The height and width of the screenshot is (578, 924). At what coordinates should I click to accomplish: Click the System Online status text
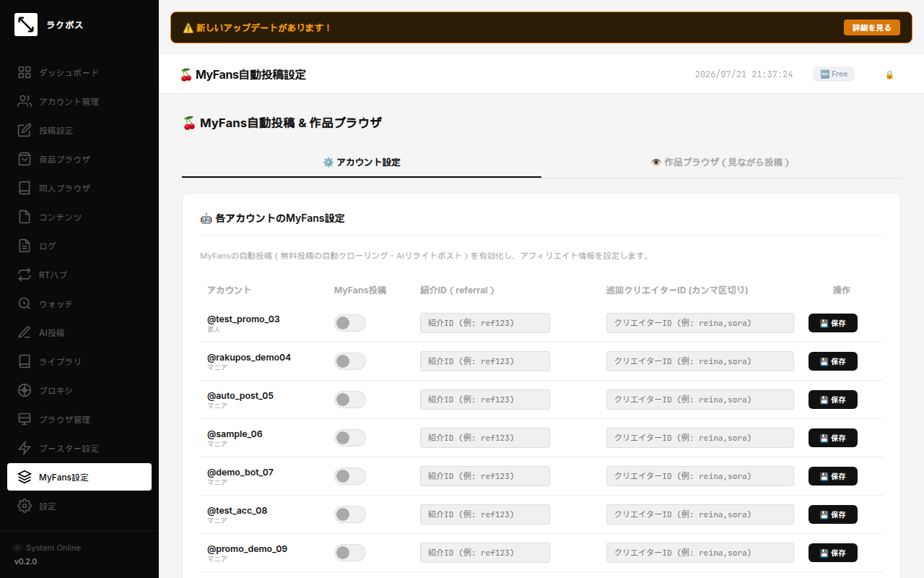53,548
